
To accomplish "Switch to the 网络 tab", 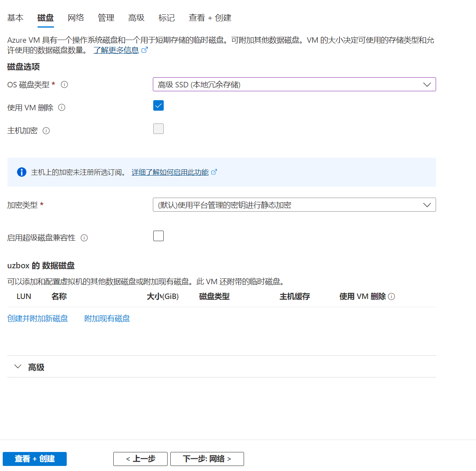I will [76, 18].
